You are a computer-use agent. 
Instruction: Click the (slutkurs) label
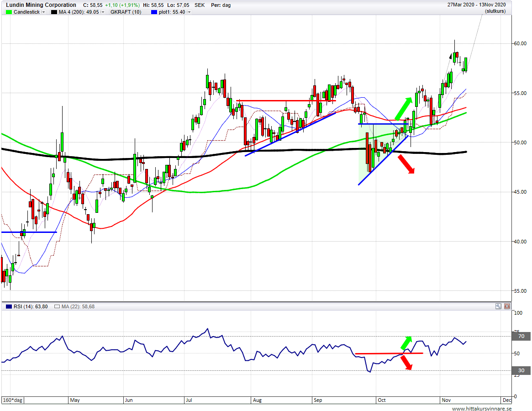coord(495,11)
